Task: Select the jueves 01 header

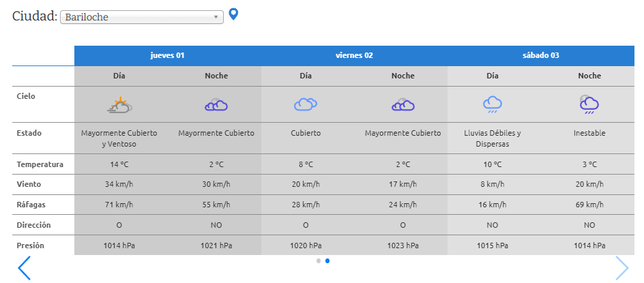Action: (167, 55)
